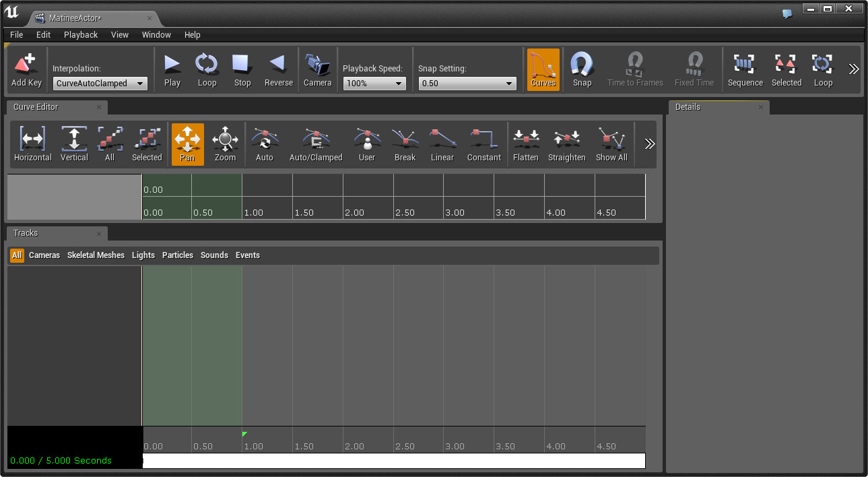Switch to the Details tab
868x477 pixels.
(688, 107)
